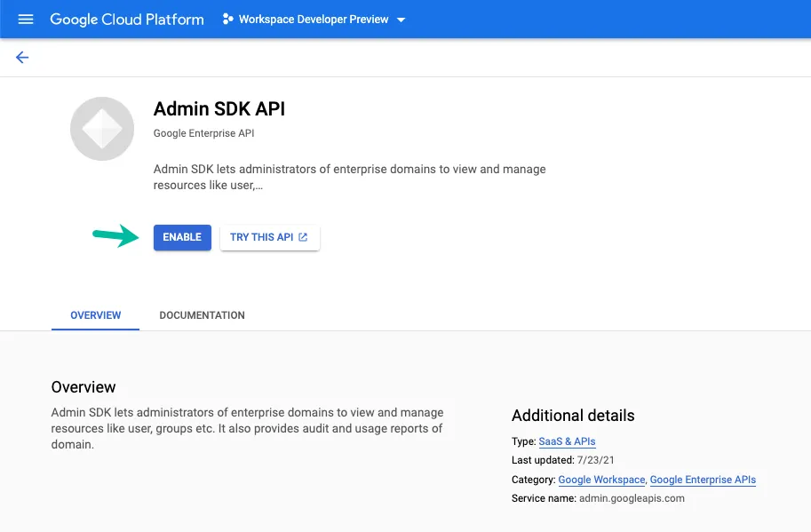Click the service name admin.googleapis.com
Screen dimensions: 811x532
click(x=633, y=498)
